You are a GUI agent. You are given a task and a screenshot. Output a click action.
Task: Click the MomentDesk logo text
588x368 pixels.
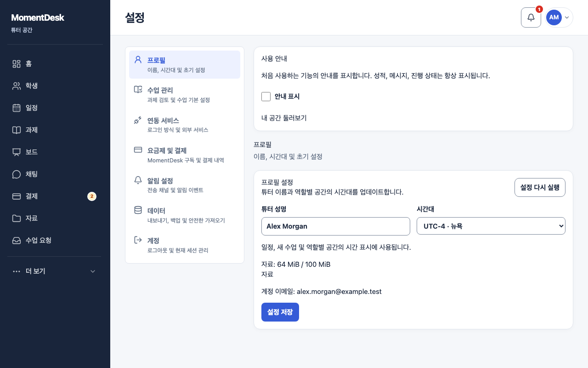[x=38, y=17]
